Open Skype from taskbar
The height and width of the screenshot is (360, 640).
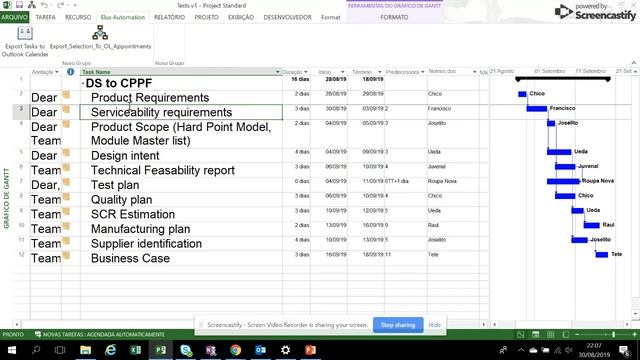[186, 350]
